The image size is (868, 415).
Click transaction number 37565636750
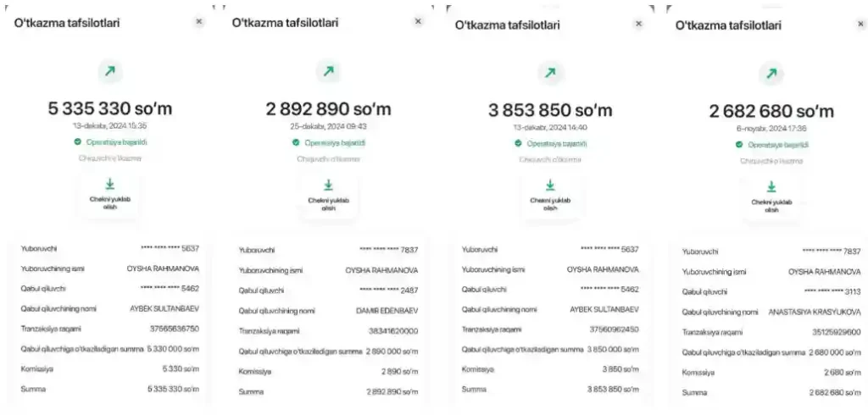click(174, 329)
